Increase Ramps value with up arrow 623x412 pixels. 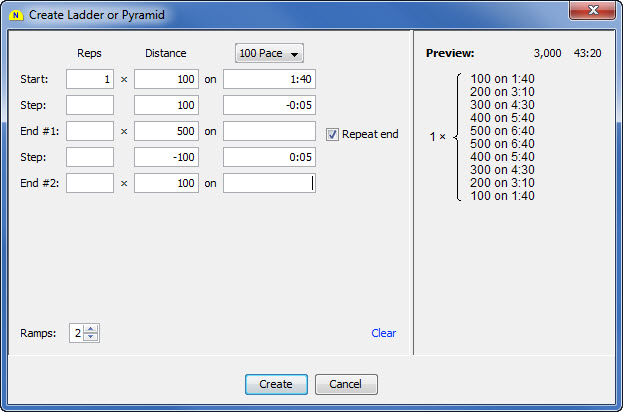point(91,329)
